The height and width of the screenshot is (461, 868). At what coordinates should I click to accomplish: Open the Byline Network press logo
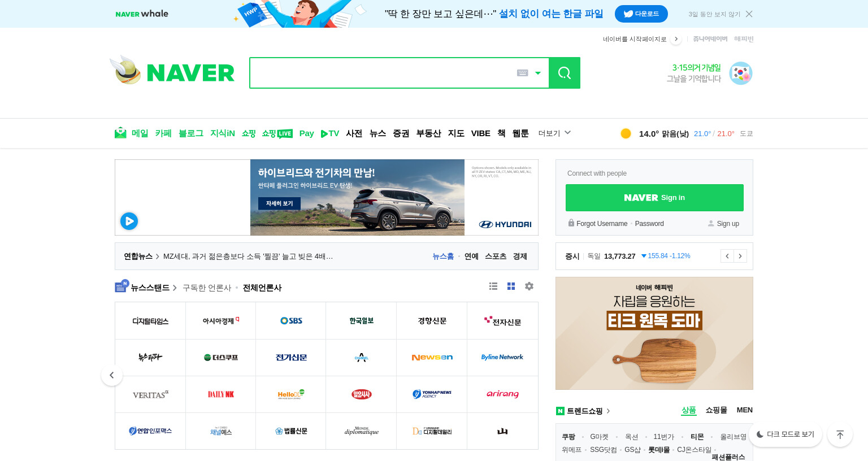click(502, 358)
